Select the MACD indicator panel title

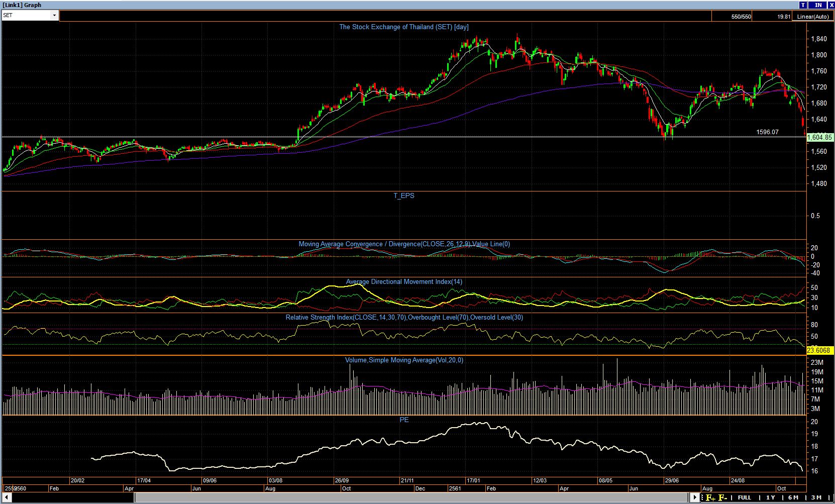click(404, 244)
